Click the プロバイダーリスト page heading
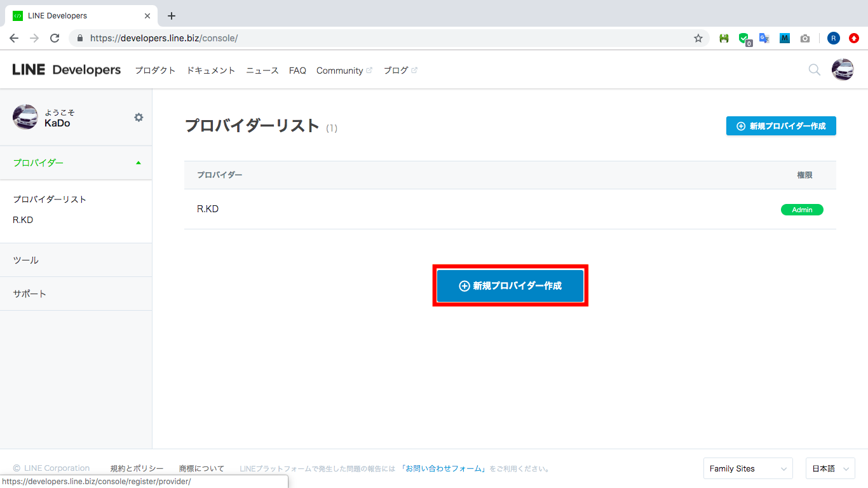 [x=252, y=126]
